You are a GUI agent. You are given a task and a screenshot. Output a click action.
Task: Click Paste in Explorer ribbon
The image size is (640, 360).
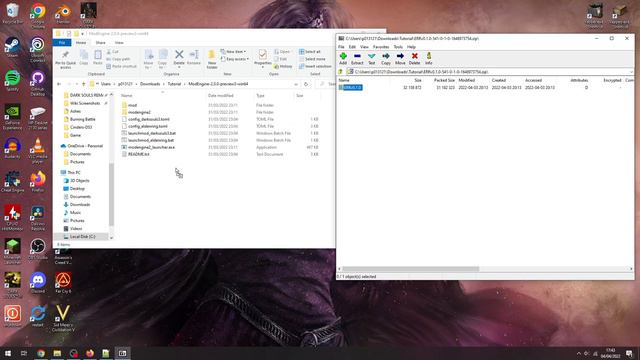[98, 58]
